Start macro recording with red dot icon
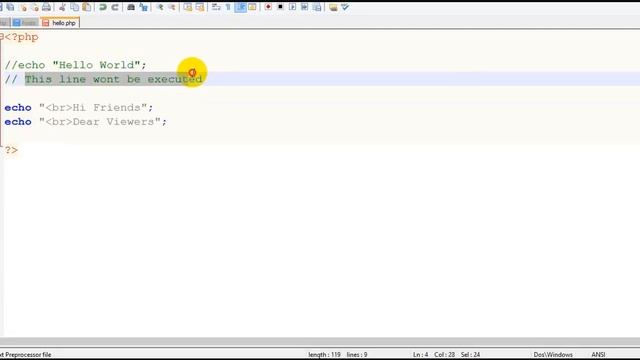 [x=268, y=7]
